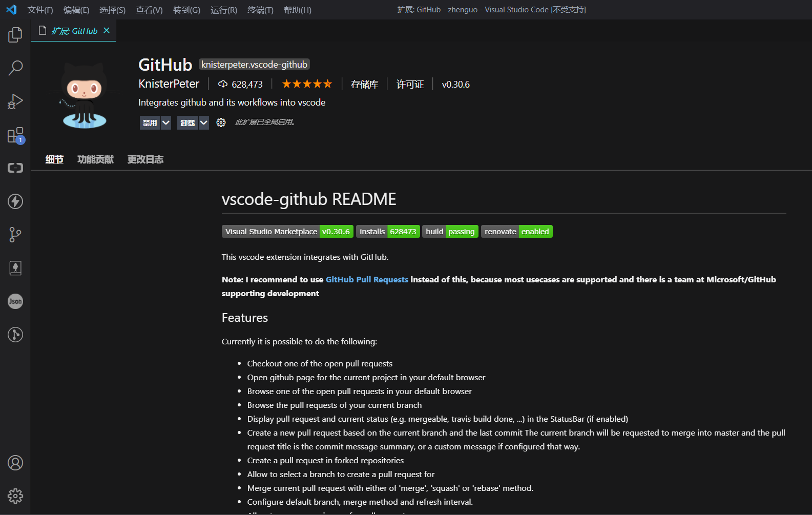Open Run and Debug view

(x=15, y=101)
